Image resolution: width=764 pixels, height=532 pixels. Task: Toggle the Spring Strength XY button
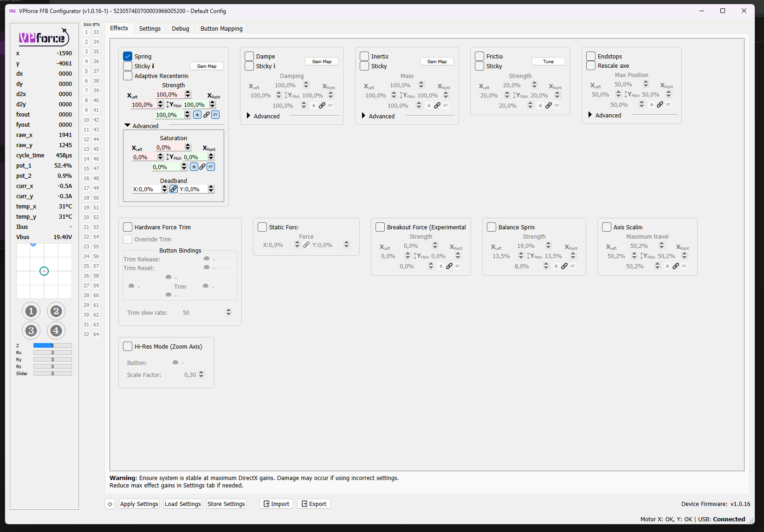215,115
